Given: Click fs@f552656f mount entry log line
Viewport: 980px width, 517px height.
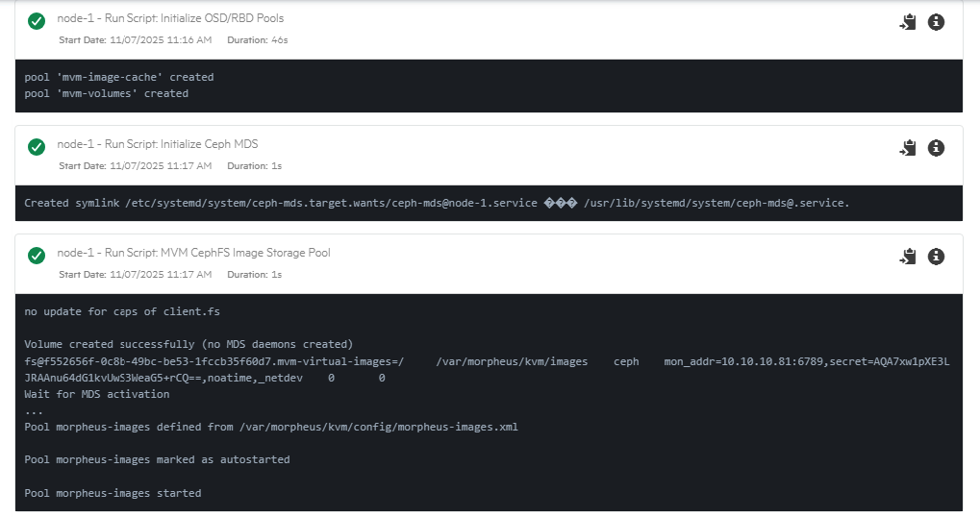Looking at the screenshot, I should [487, 361].
